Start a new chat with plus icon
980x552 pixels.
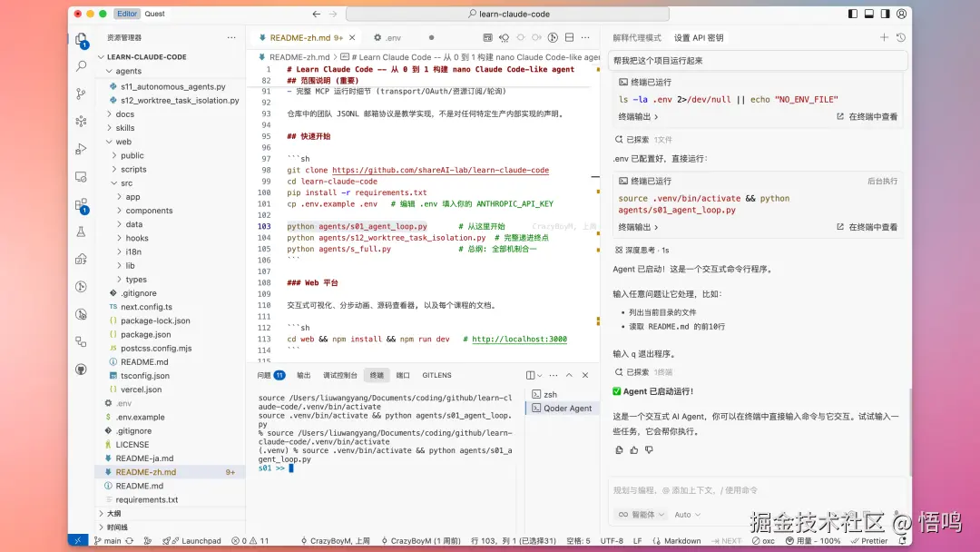coord(884,37)
